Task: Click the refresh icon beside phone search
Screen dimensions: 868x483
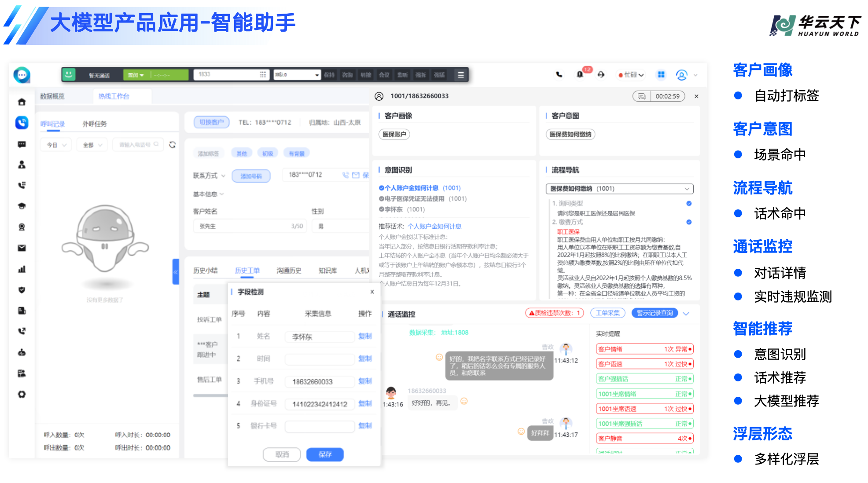Action: (173, 144)
